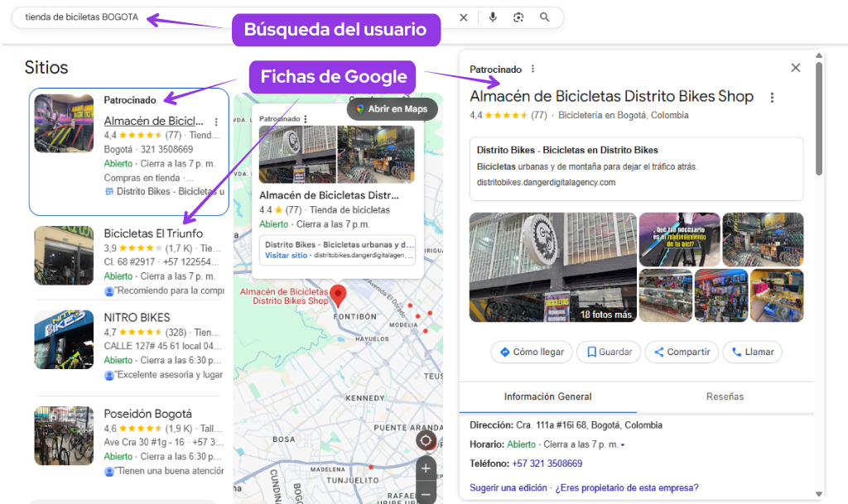848x504 pixels.
Task: Open Google Lens camera icon in search bar
Action: tap(518, 17)
